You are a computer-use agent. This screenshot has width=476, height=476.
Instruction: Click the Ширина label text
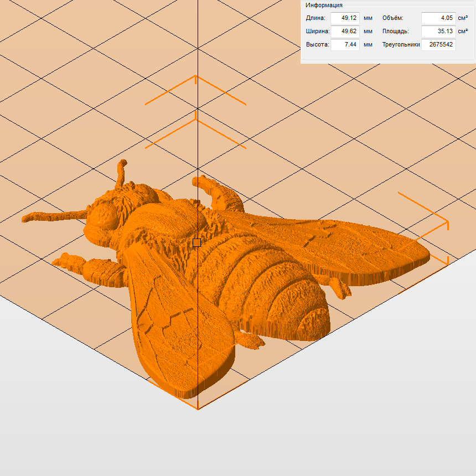pos(318,32)
